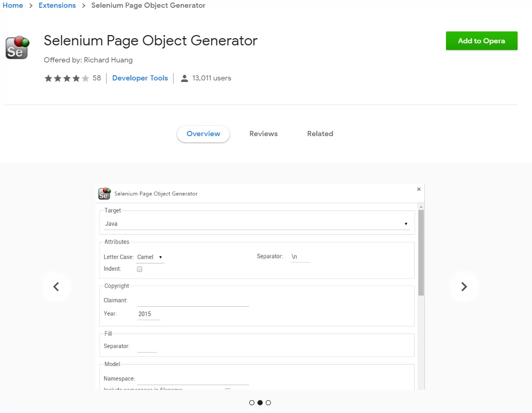Click the Selenium extension logo icon

click(18, 47)
